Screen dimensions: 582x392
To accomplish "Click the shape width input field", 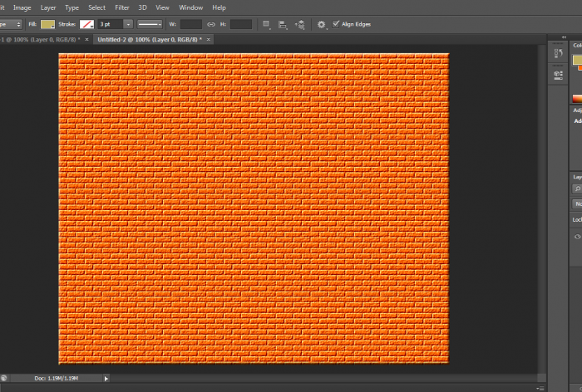I will 190,25.
